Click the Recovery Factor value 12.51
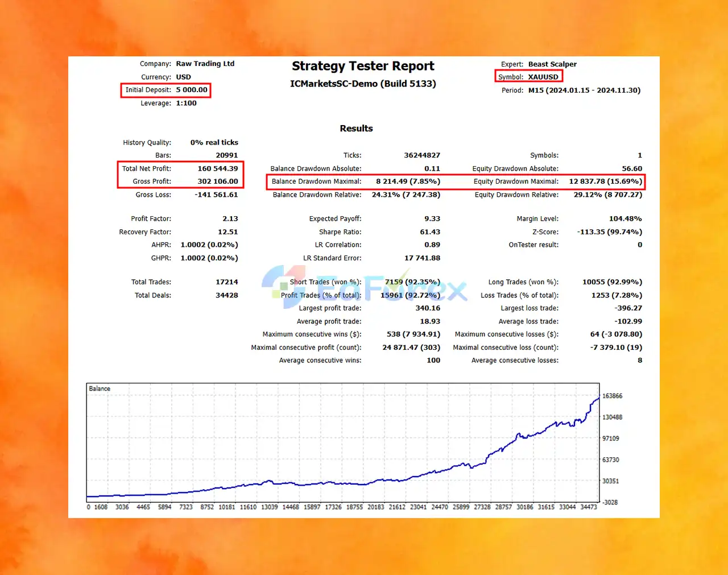The width and height of the screenshot is (728, 575). [x=228, y=232]
